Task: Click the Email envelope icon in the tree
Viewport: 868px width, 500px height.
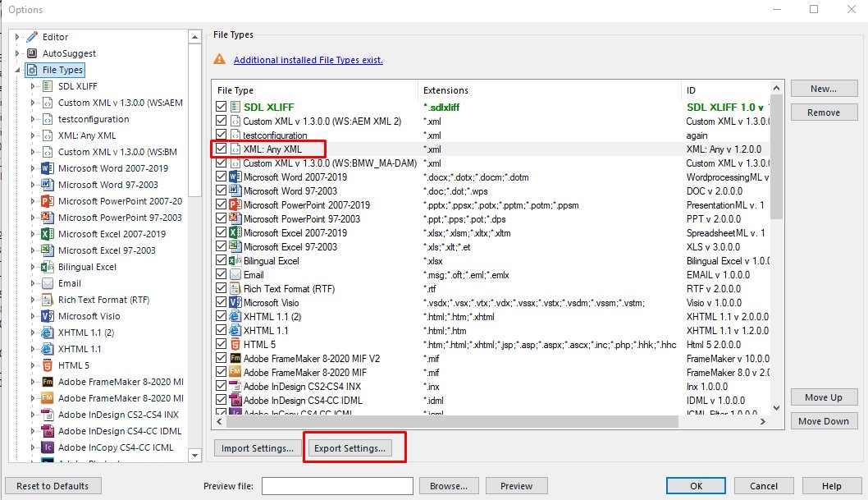Action: click(x=48, y=283)
